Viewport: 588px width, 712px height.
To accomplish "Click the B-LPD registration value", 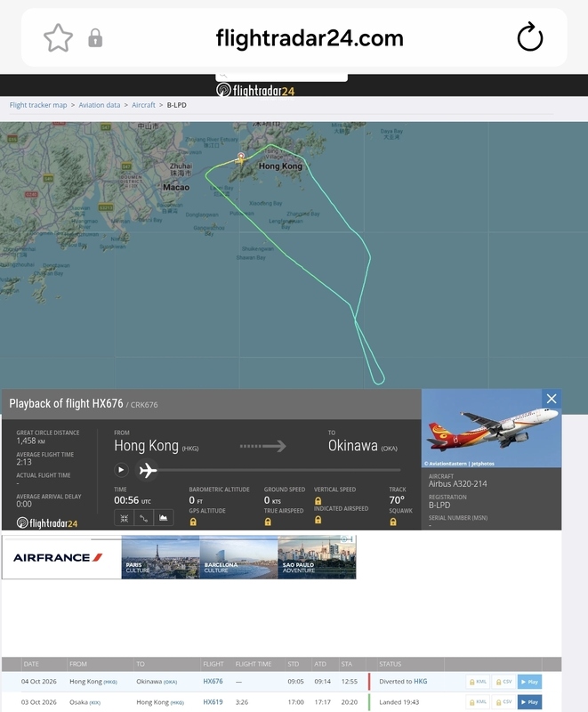I will point(439,505).
